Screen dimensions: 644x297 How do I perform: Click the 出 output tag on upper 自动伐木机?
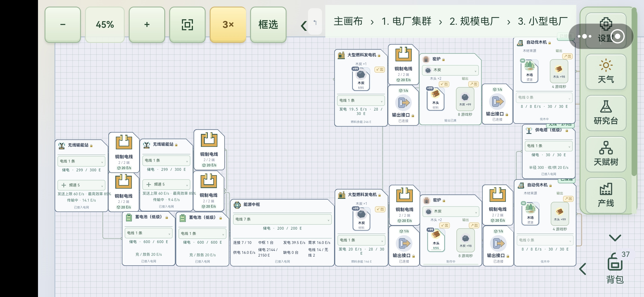pyautogui.click(x=567, y=56)
